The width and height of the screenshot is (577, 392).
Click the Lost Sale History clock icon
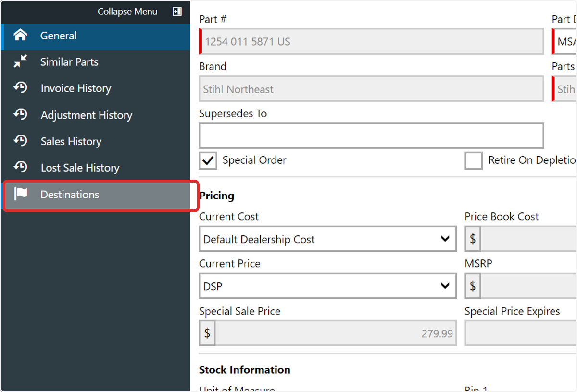tap(20, 168)
